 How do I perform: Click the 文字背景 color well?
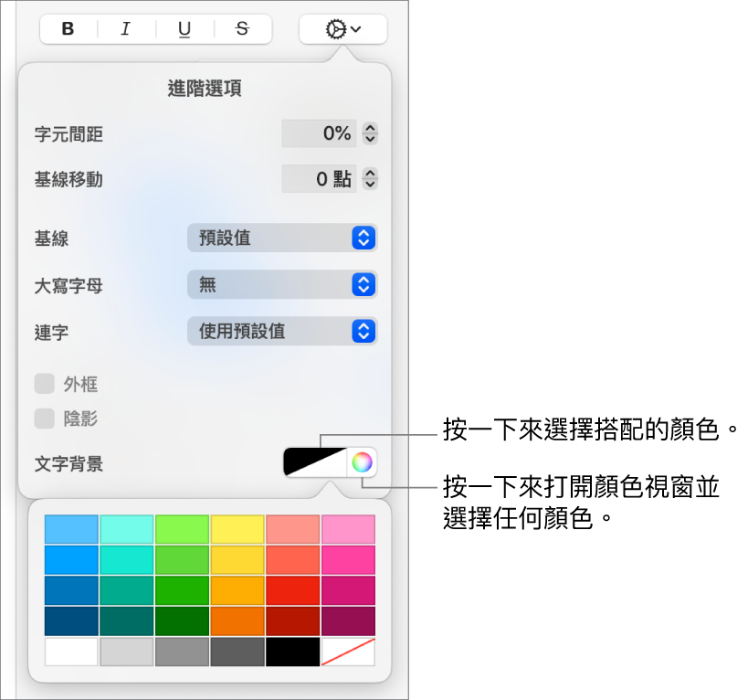click(x=315, y=462)
